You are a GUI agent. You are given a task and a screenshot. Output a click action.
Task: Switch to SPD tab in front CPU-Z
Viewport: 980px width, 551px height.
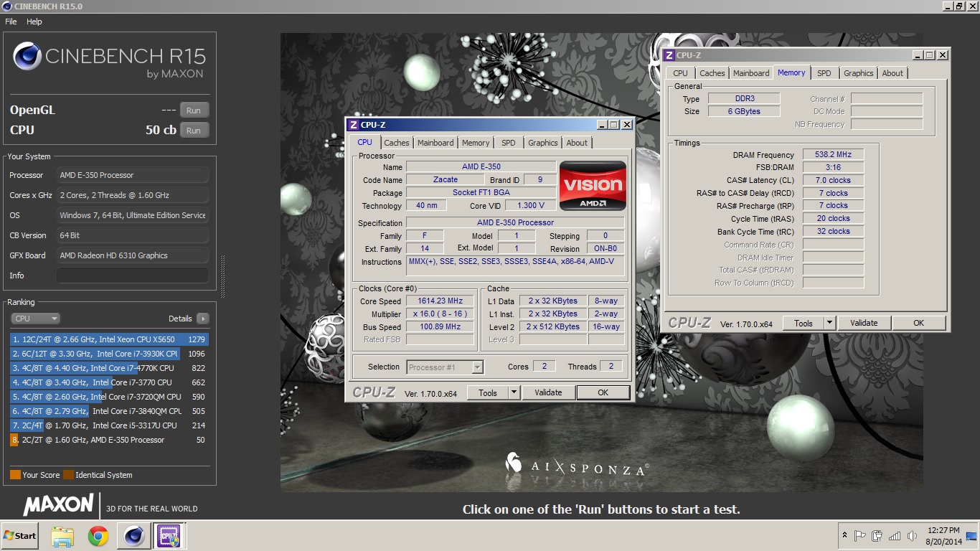pos(509,143)
